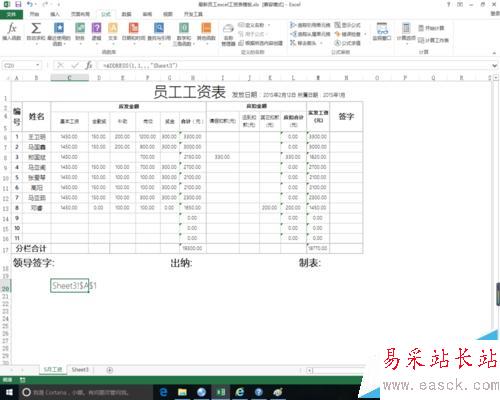Screen dimensions: 500x400
Task: Open the File tab
Action: click(11, 14)
